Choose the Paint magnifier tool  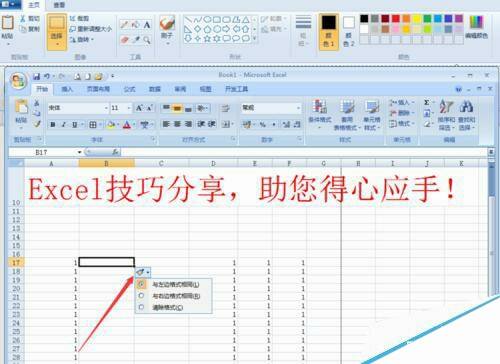coord(147,40)
